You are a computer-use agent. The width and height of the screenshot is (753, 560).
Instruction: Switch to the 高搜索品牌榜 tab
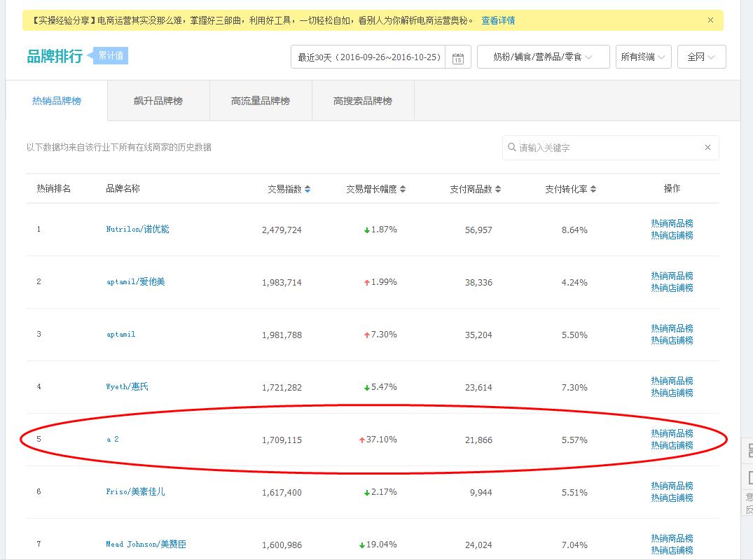(x=363, y=101)
